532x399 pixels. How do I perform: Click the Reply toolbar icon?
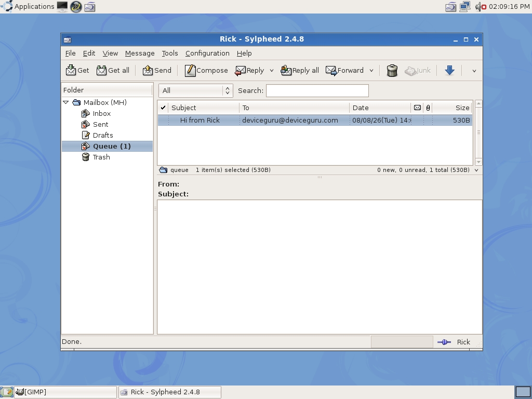pyautogui.click(x=240, y=70)
